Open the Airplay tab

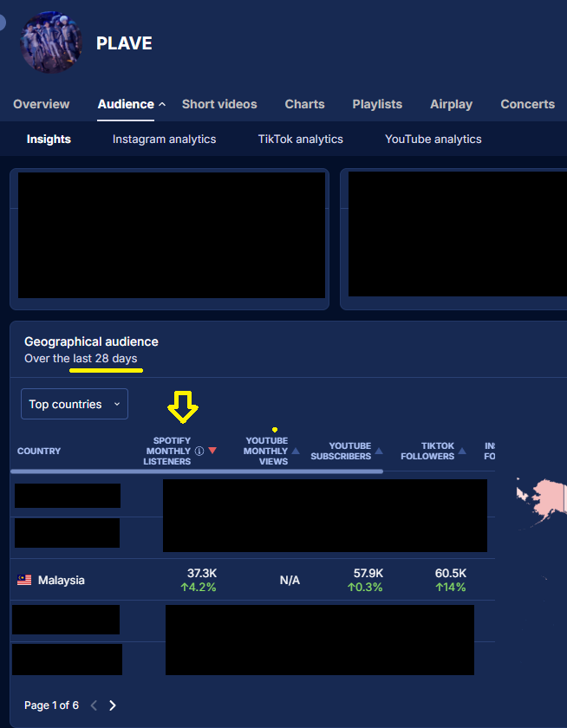[x=451, y=104]
